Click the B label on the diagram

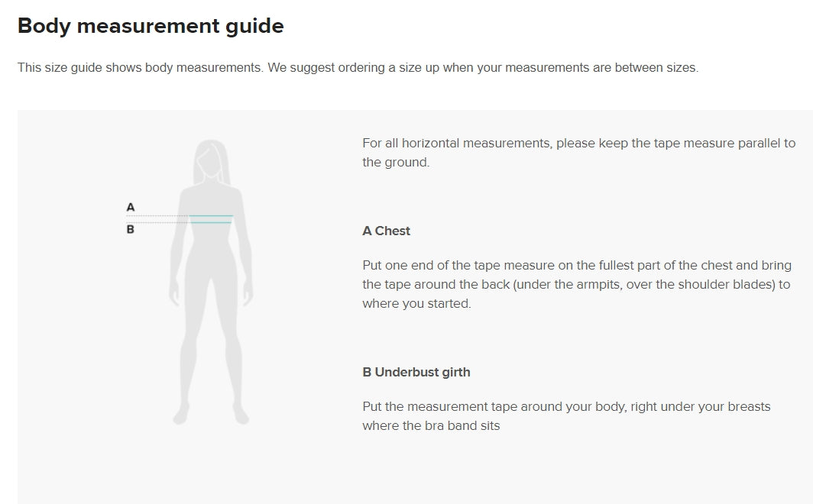click(x=131, y=229)
